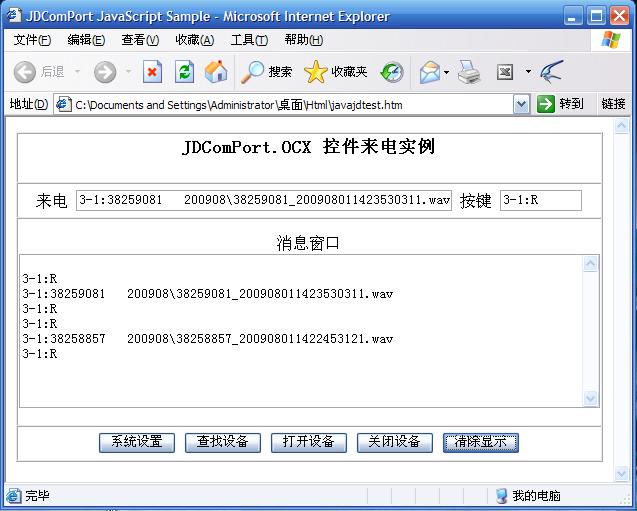Stop loading with the red X page icon
The width and height of the screenshot is (637, 511).
point(152,72)
